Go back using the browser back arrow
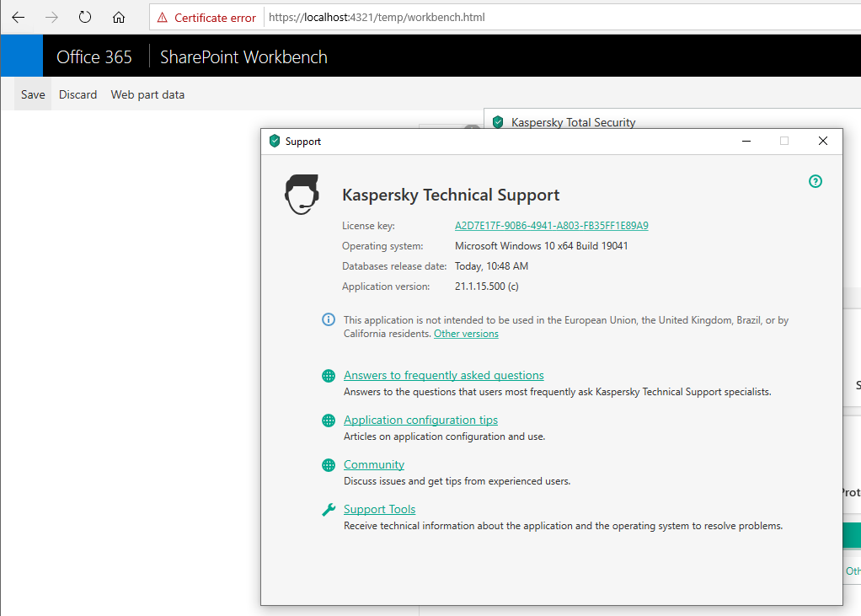This screenshot has width=861, height=616. [x=19, y=18]
